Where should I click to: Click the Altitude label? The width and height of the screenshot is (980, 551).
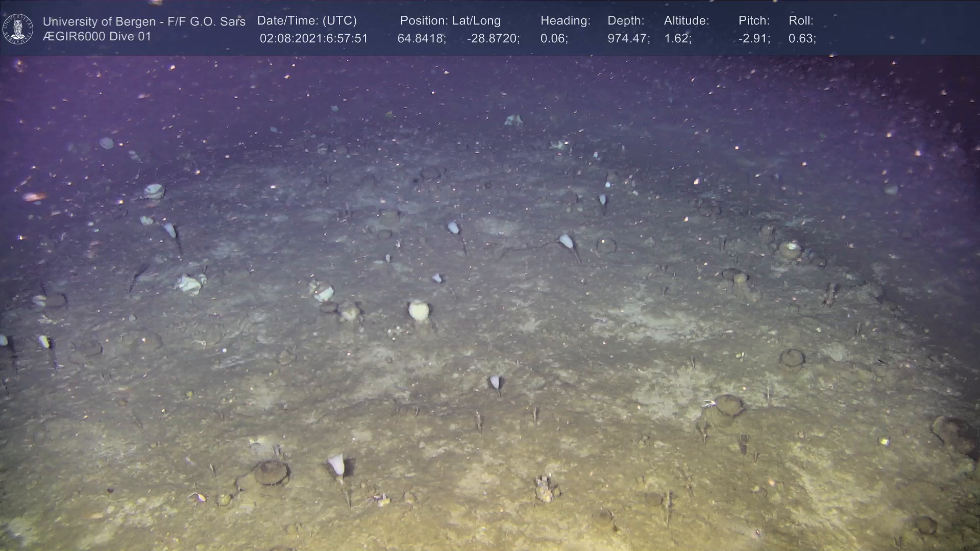click(x=687, y=21)
